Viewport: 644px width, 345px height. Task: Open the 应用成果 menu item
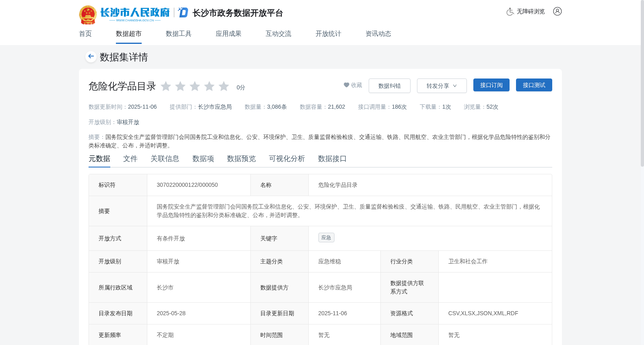[x=229, y=34]
